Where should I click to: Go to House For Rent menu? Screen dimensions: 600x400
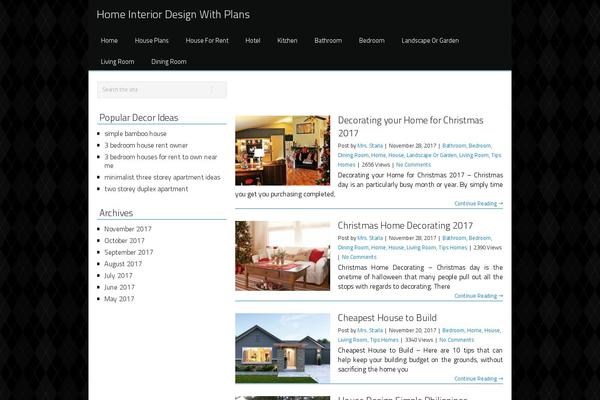pos(207,41)
